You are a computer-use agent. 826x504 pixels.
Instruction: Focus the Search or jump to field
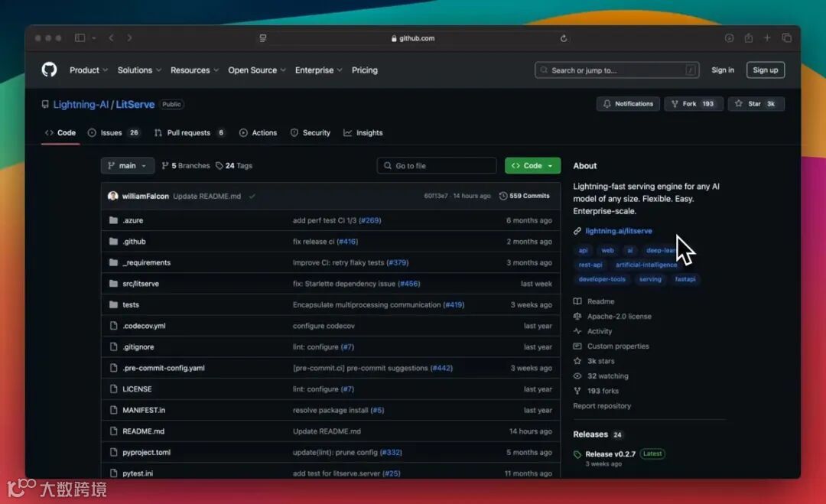(617, 70)
